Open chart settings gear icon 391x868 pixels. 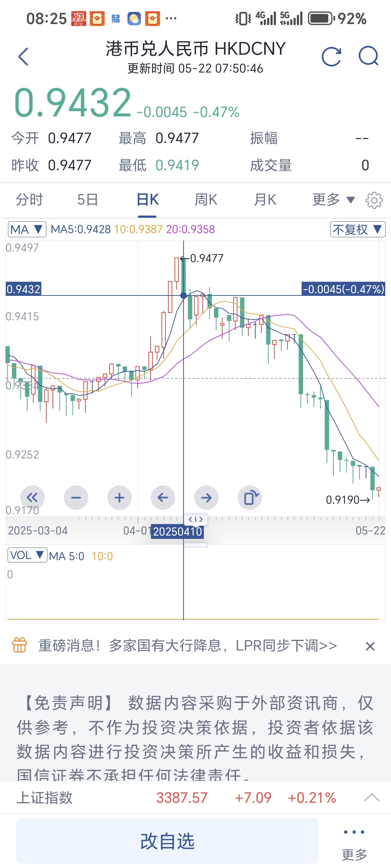(x=374, y=200)
